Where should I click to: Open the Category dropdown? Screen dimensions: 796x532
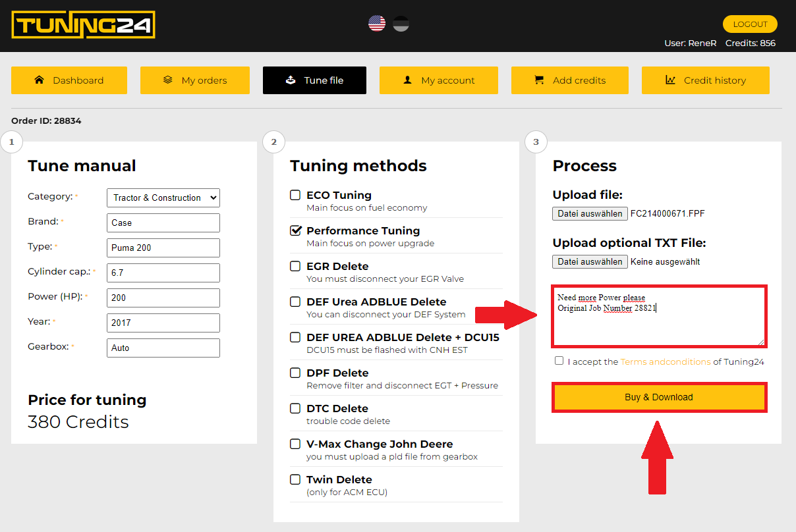pyautogui.click(x=163, y=198)
